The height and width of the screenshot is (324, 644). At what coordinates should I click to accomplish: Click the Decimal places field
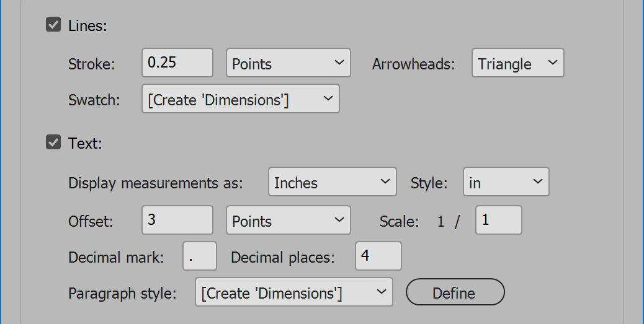point(378,256)
